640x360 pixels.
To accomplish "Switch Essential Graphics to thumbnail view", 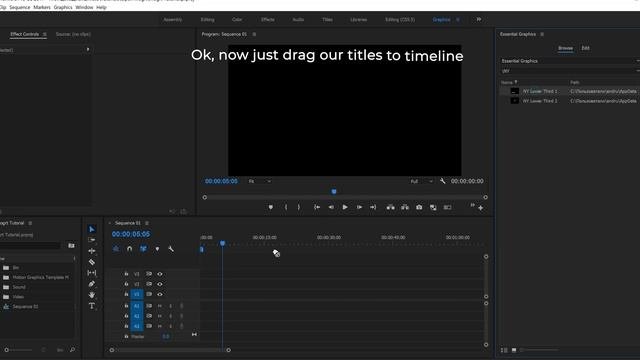I will point(514,350).
